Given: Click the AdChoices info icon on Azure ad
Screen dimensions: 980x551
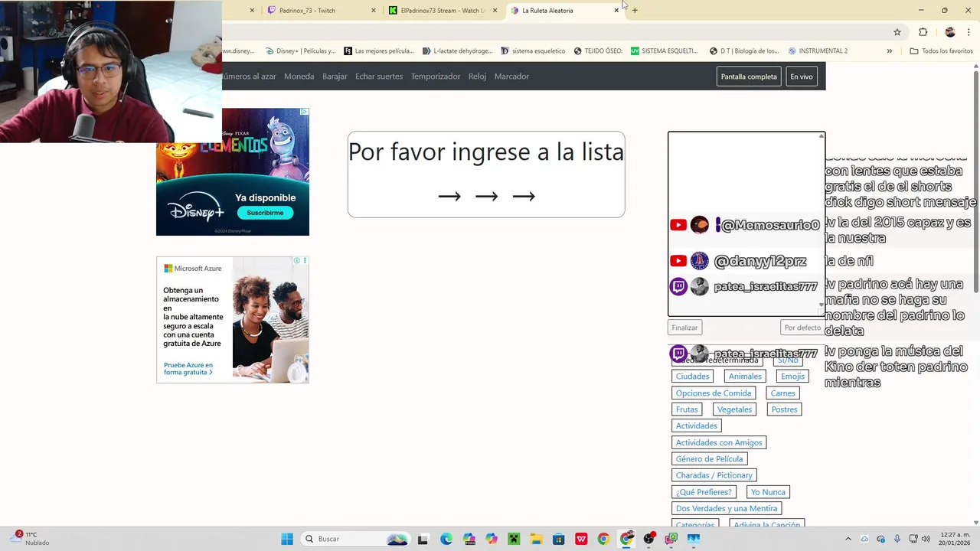Looking at the screenshot, I should (297, 260).
